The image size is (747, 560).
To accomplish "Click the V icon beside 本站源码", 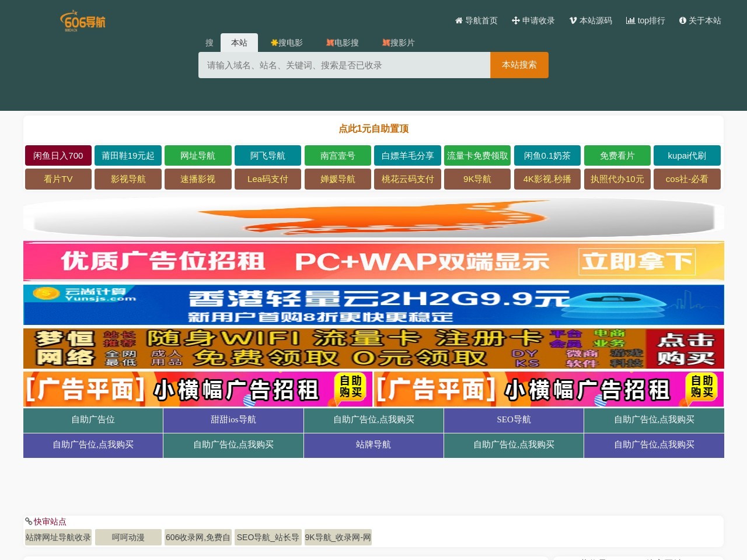I will pos(573,20).
